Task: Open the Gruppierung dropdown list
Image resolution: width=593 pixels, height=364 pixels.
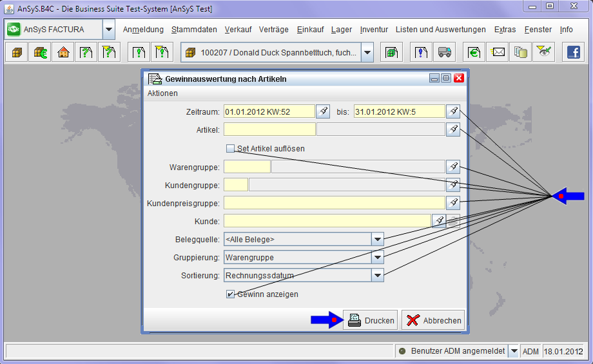Action: point(378,258)
